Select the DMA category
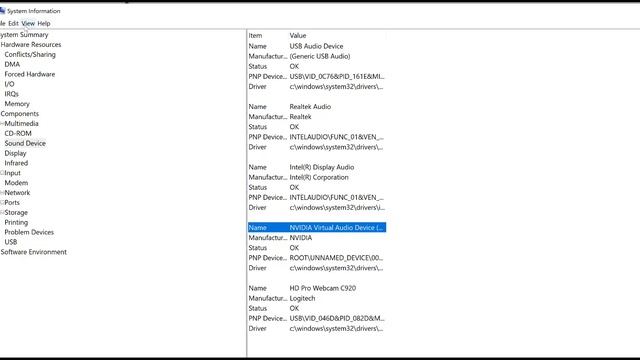Image resolution: width=640 pixels, height=360 pixels. [12, 64]
